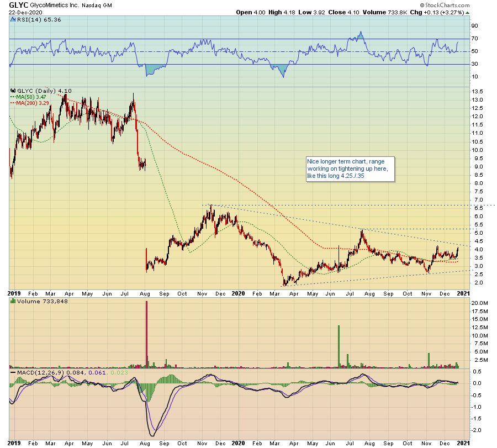497x448 pixels.
Task: Click the 13.5 label on the price axis
Action: [477, 92]
